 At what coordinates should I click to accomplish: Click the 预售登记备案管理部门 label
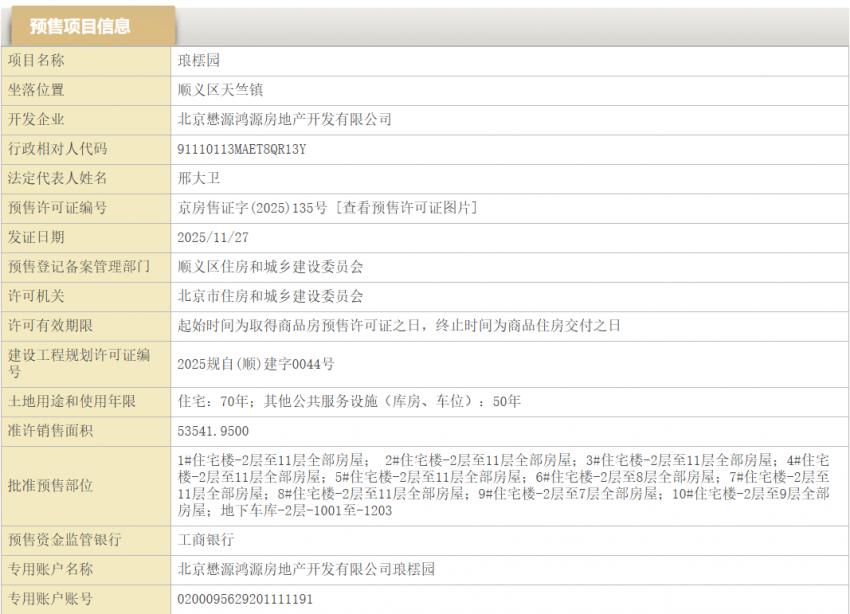point(79,267)
